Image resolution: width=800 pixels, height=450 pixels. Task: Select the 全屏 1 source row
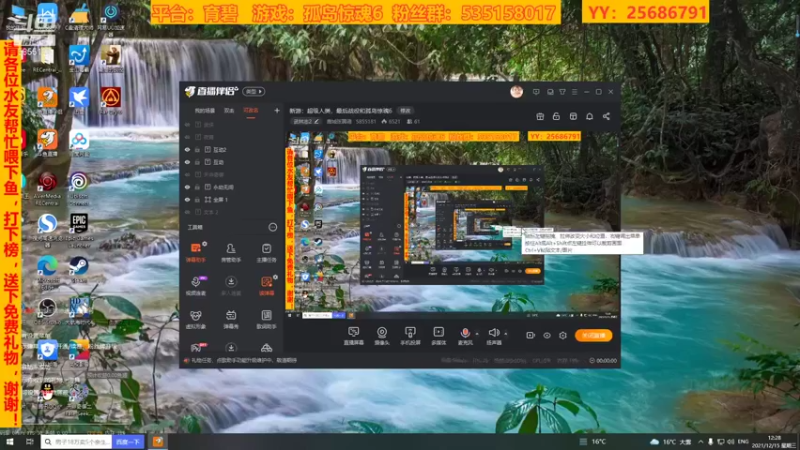tap(232, 199)
